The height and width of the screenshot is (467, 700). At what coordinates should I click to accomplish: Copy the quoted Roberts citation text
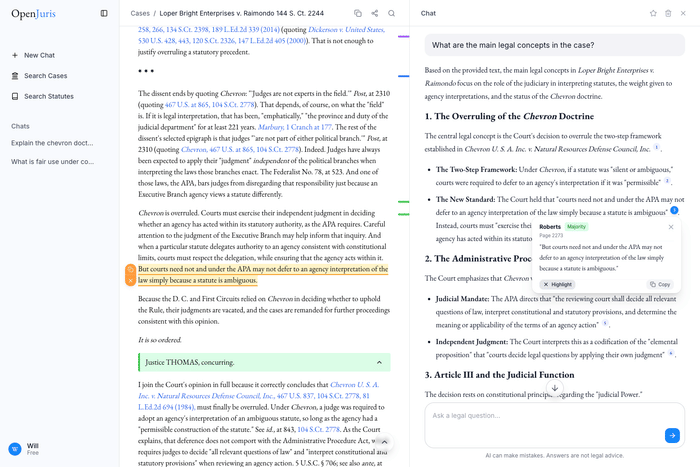[x=659, y=284]
